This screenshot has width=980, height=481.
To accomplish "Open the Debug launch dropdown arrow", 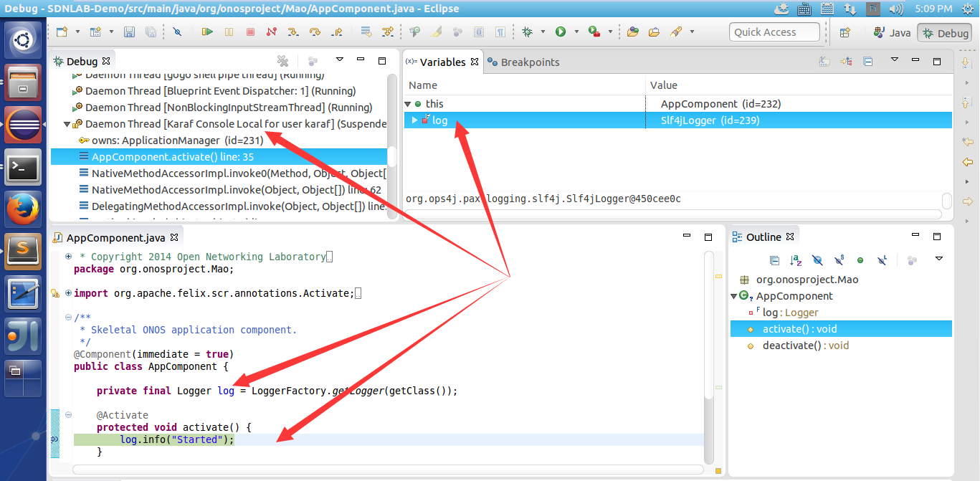I will 543,32.
